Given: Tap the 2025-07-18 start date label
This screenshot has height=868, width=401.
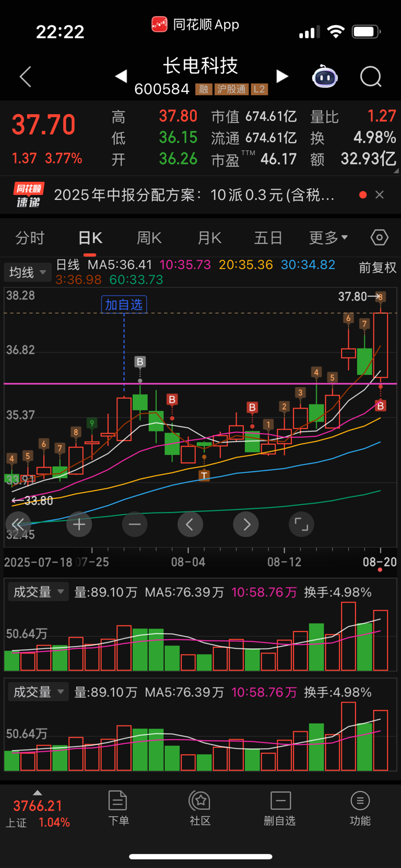Looking at the screenshot, I should [x=38, y=562].
